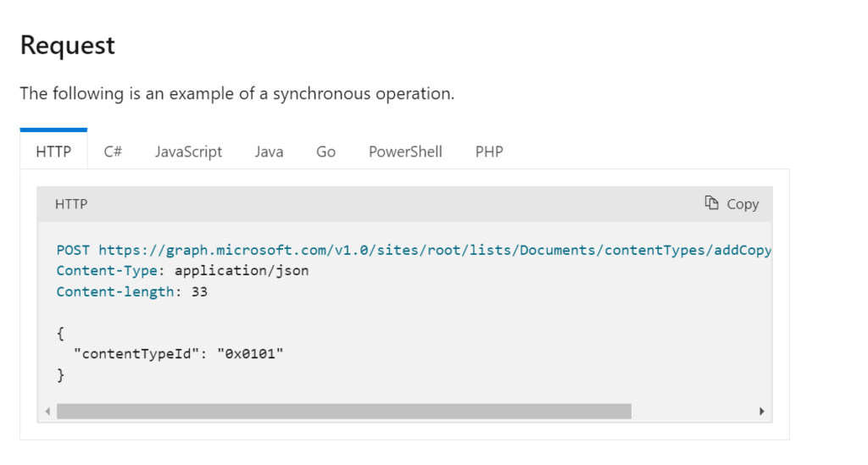Viewport: 868px width, 465px height.
Task: Click the "contentTypeId" key in JSON body
Action: point(136,354)
